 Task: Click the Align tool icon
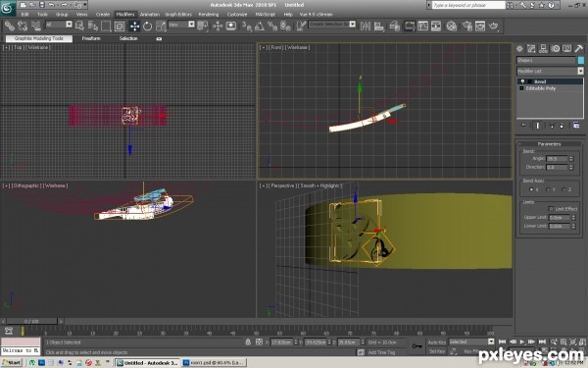tap(378, 26)
